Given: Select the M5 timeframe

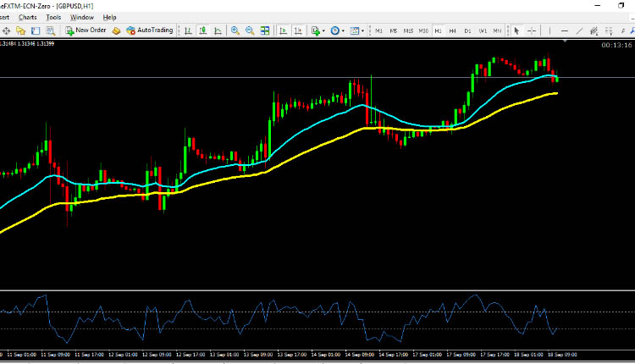Looking at the screenshot, I should tap(393, 30).
